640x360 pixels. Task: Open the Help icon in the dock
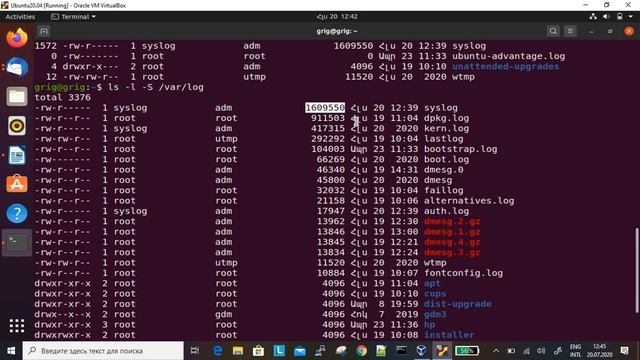pyautogui.click(x=17, y=213)
